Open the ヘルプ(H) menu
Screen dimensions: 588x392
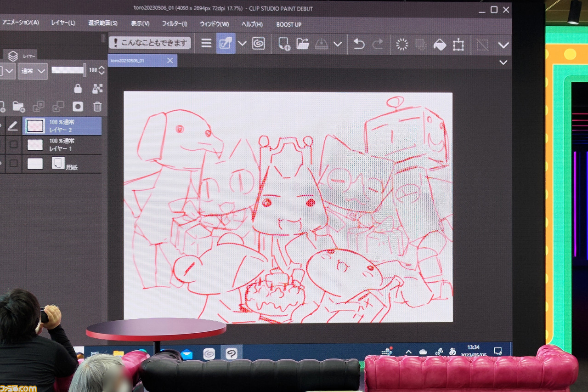click(252, 24)
